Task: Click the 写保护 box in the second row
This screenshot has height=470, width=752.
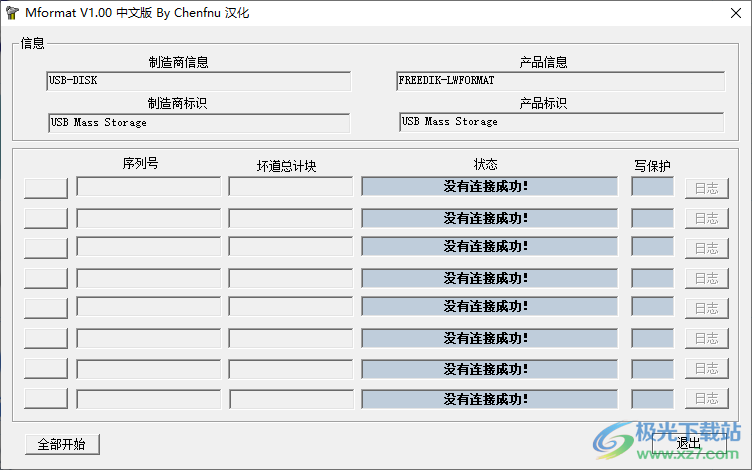Action: click(653, 218)
